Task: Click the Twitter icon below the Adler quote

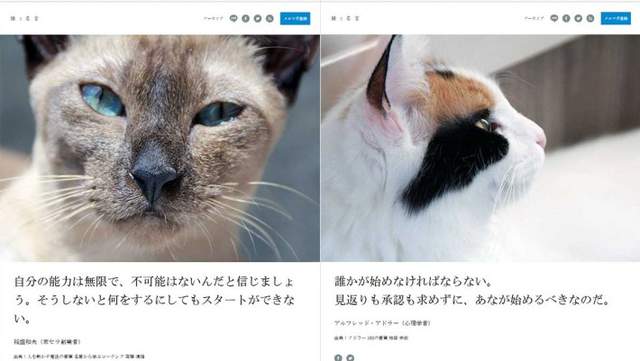Action: 350,358
